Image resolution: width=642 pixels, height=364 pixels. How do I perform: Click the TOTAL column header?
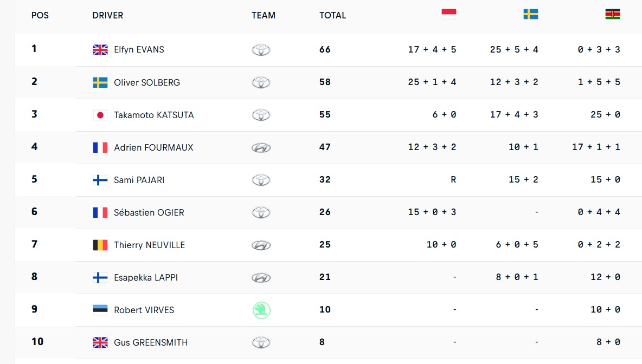[332, 15]
